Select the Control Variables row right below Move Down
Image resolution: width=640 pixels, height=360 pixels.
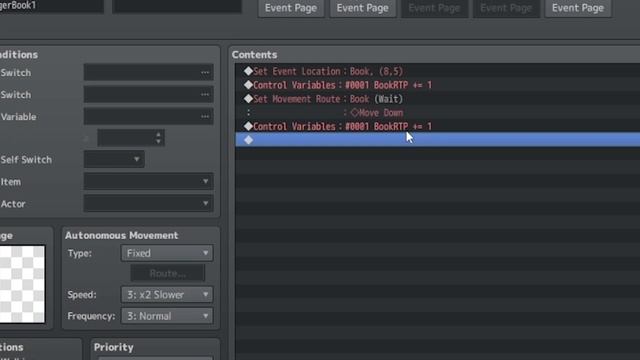[438, 126]
